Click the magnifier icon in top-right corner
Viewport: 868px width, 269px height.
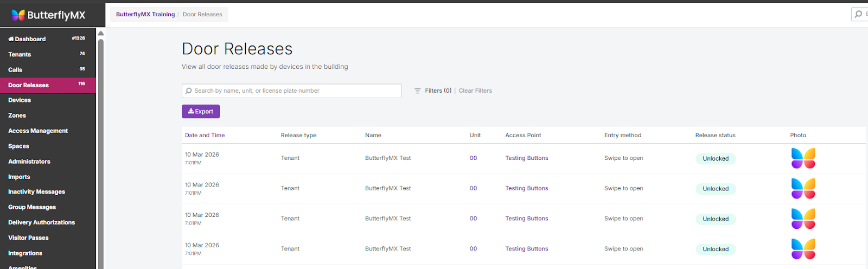858,14
